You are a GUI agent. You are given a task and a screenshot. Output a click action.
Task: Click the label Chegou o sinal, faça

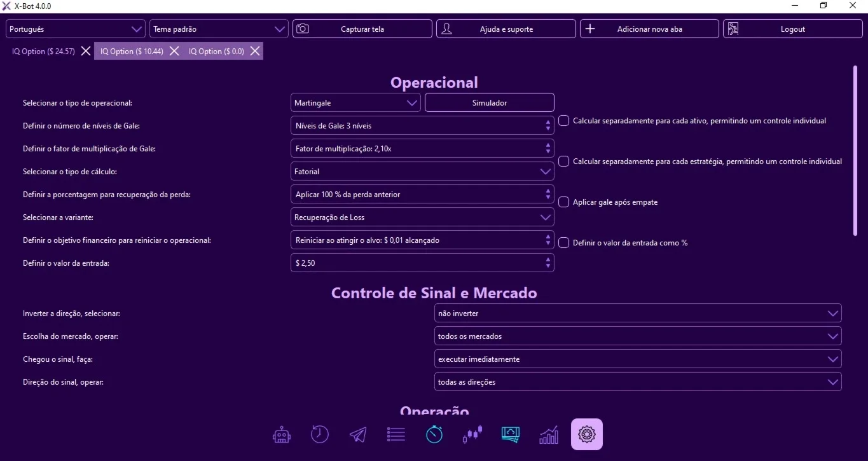(58, 360)
